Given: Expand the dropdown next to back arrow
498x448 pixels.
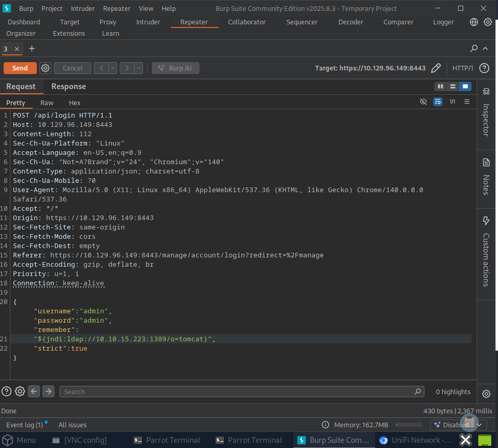Looking at the screenshot, I should (x=111, y=68).
